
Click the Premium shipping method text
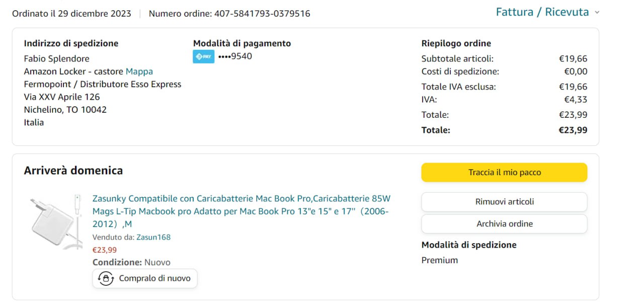tap(440, 260)
